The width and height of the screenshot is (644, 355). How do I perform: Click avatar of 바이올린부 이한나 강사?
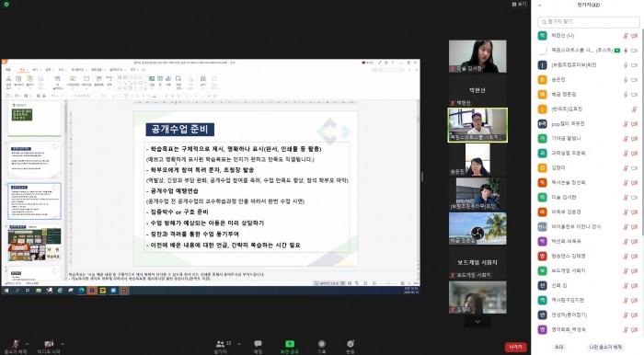point(543,226)
